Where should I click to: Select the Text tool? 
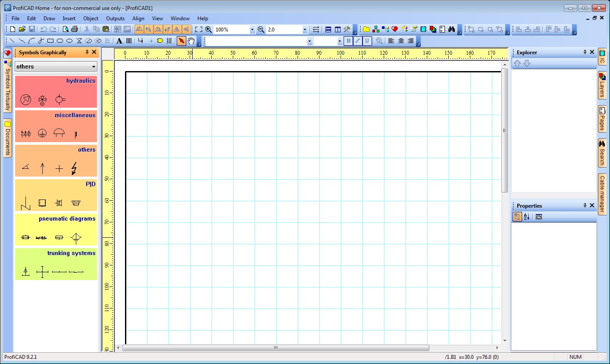pyautogui.click(x=119, y=41)
